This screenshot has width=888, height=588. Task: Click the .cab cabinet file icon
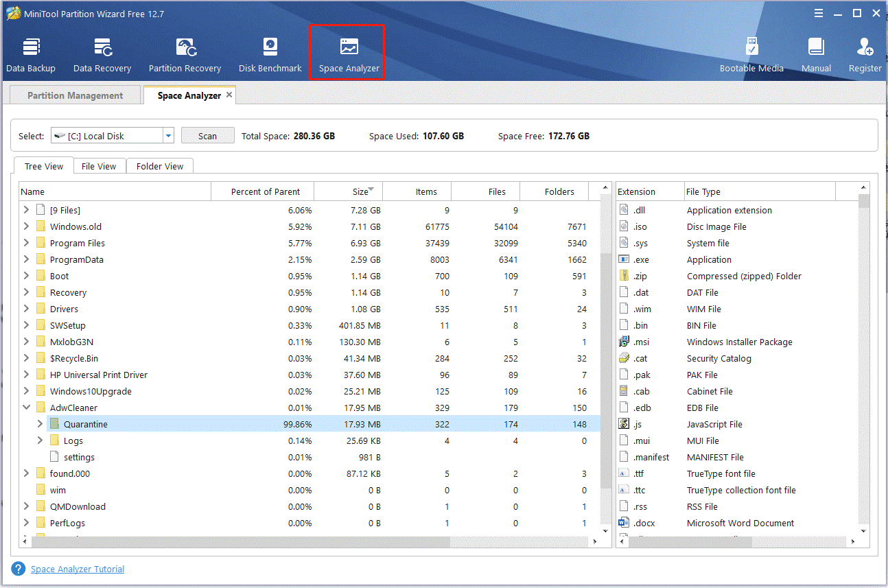[x=624, y=391]
